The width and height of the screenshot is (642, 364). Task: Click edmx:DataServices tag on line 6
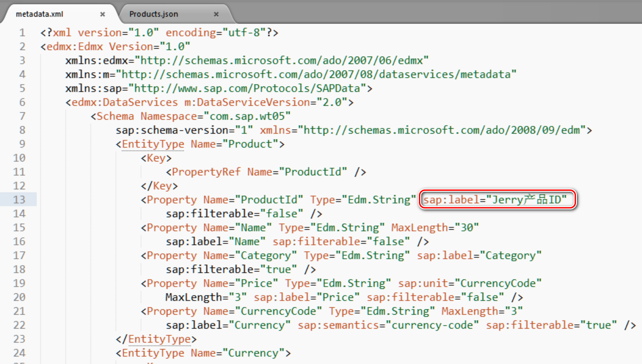click(x=125, y=102)
